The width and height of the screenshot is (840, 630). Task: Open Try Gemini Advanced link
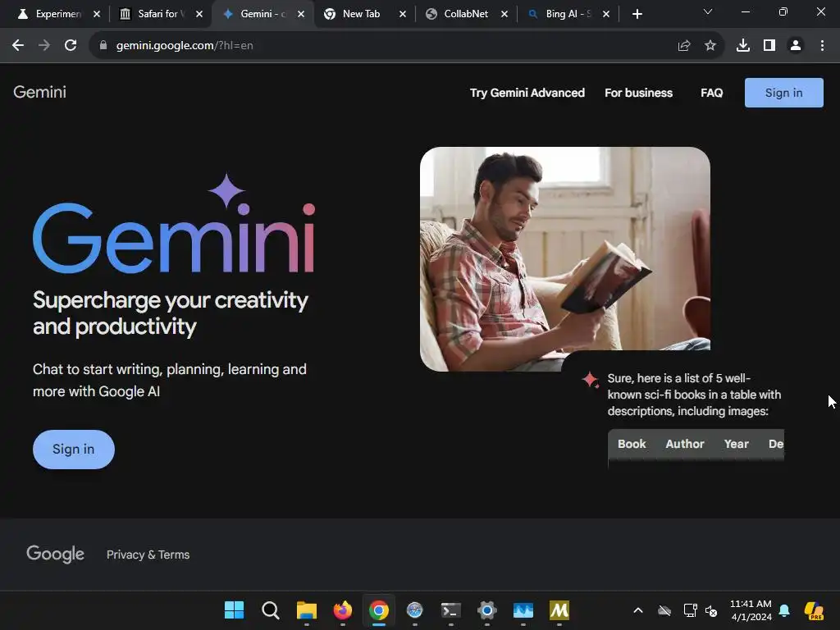tap(527, 93)
